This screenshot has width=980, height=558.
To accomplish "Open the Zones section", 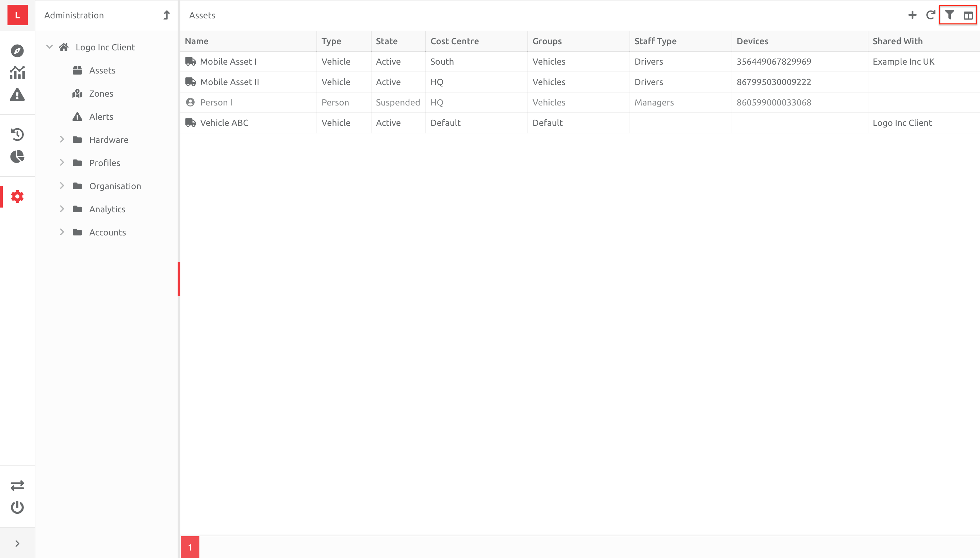I will click(101, 93).
